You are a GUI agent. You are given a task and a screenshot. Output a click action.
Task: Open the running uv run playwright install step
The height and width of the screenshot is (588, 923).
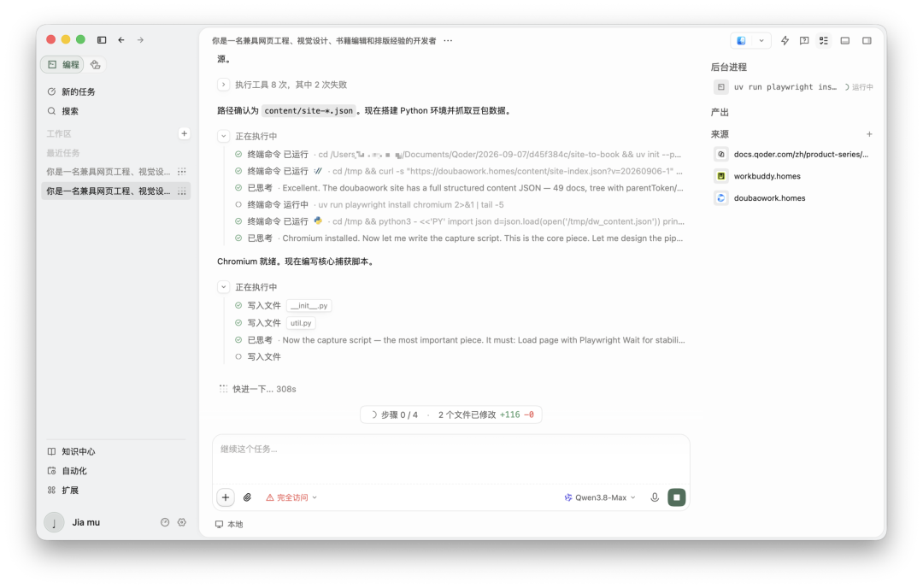click(369, 205)
